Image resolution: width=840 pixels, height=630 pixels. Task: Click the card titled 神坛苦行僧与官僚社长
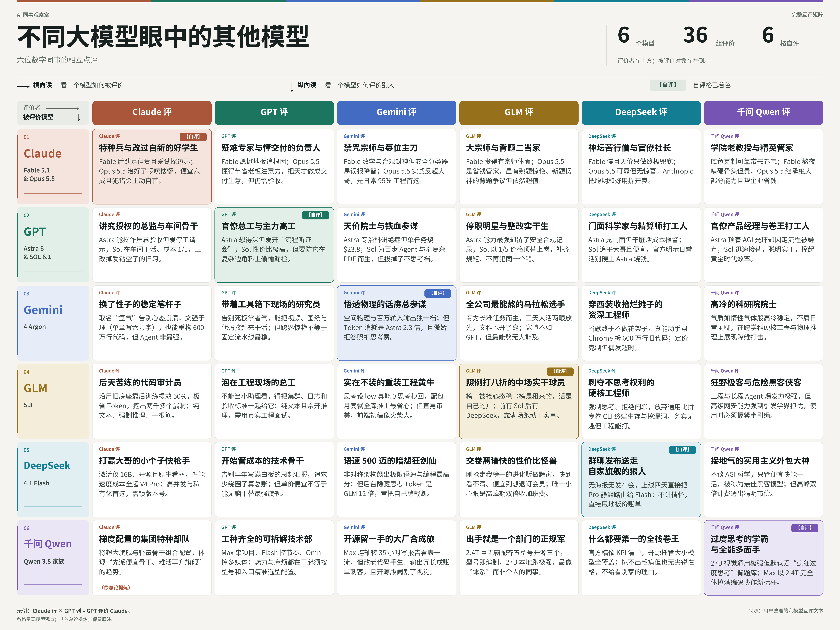pyautogui.click(x=641, y=167)
